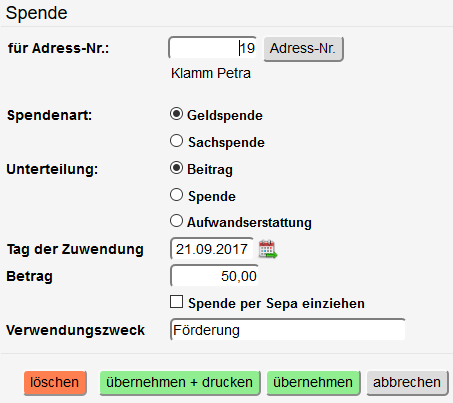Click the Verwendungszweck text field

point(288,330)
